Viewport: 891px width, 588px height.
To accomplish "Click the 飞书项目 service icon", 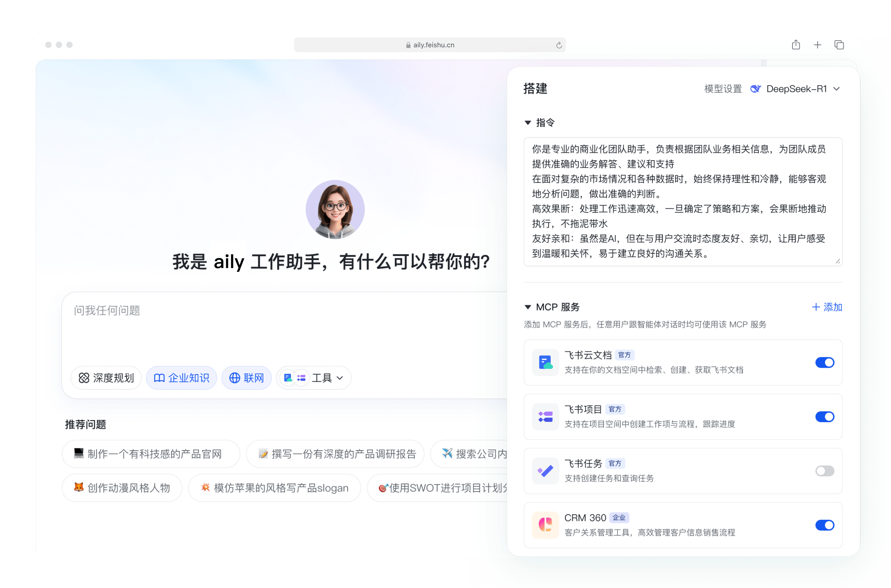I will pyautogui.click(x=545, y=416).
